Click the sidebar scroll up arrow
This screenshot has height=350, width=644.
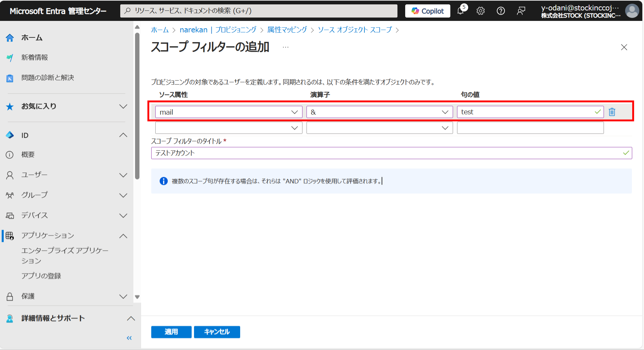(137, 27)
